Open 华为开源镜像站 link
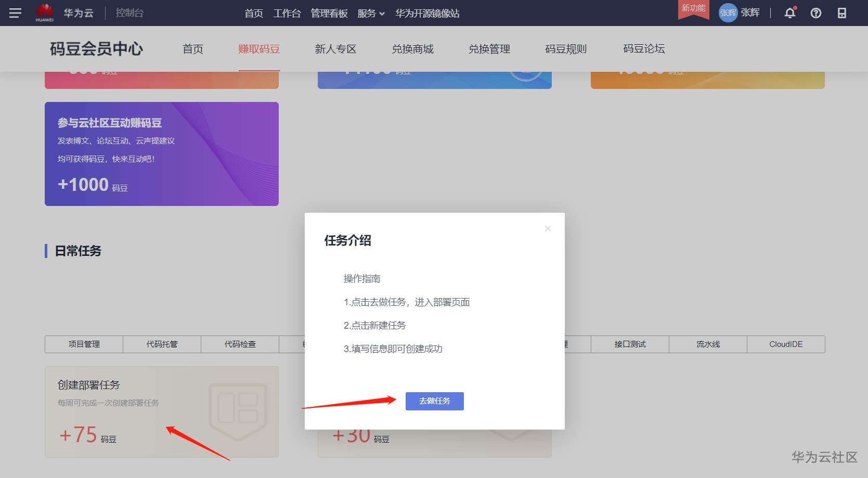Screen dimensions: 868x478 [x=427, y=13]
